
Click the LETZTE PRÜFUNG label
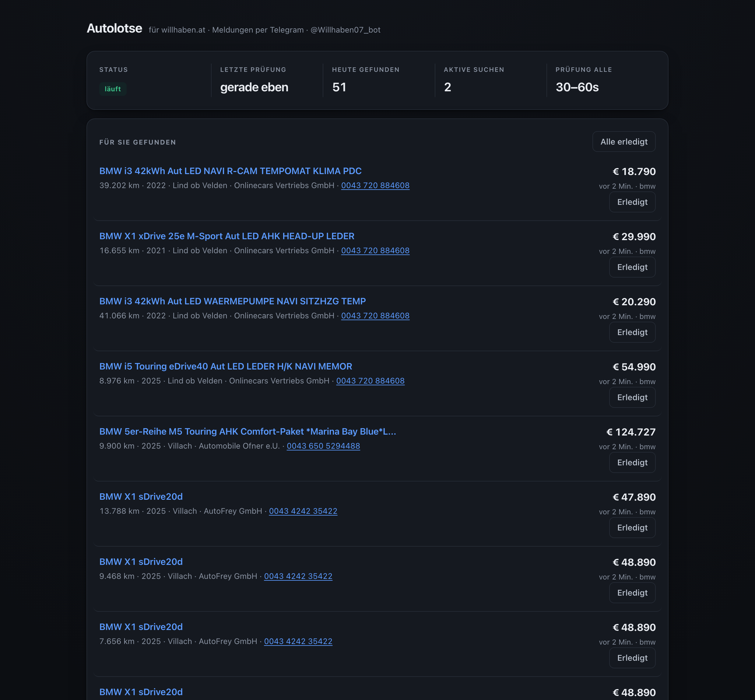253,70
